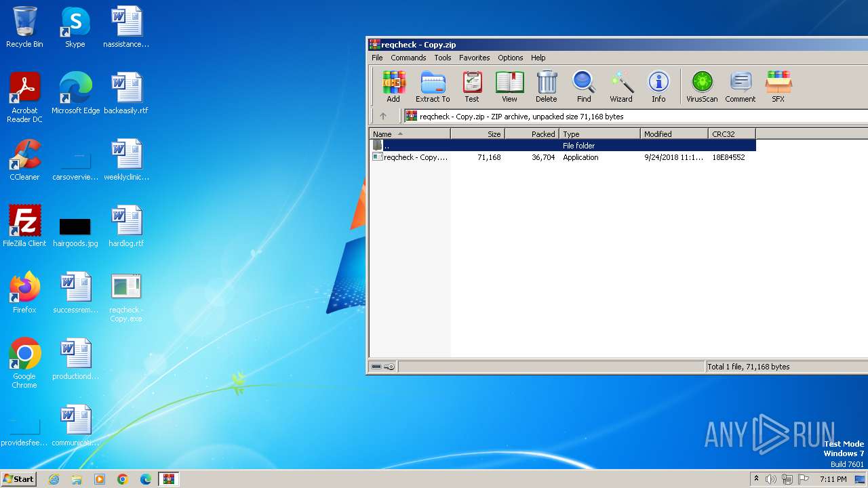Screen dimensions: 868x488
Task: Select the Microsoft Edge desktop shortcut
Action: [x=76, y=94]
